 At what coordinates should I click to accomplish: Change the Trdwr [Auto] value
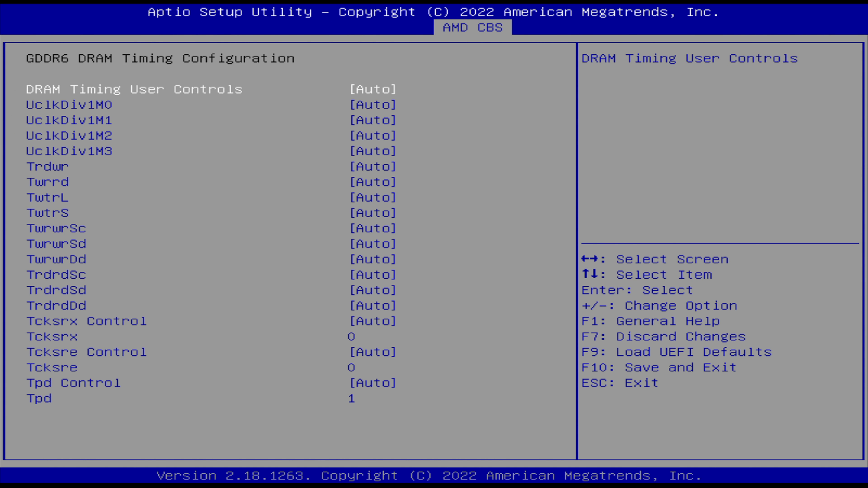pos(373,167)
